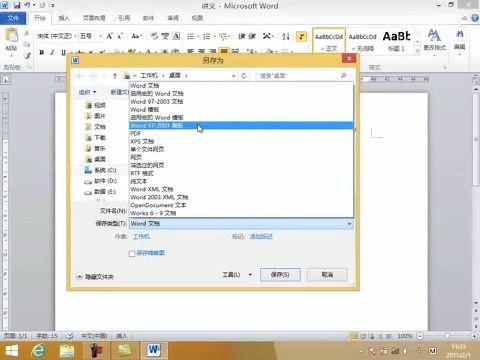
Task: Click the 隐藏文件夹 button
Action: [95, 277]
